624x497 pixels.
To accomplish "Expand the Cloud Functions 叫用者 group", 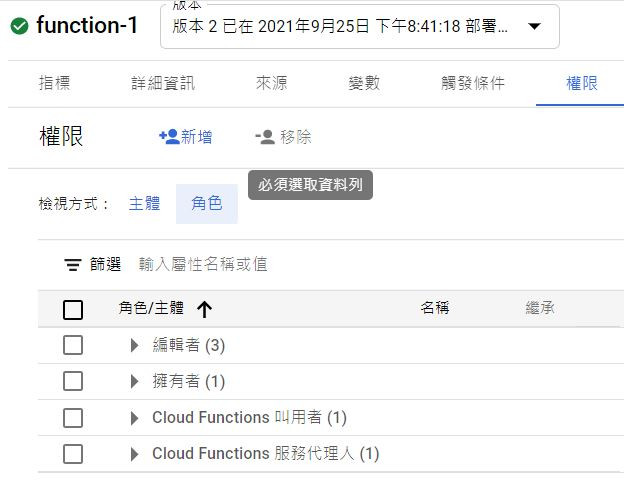I will pos(135,417).
